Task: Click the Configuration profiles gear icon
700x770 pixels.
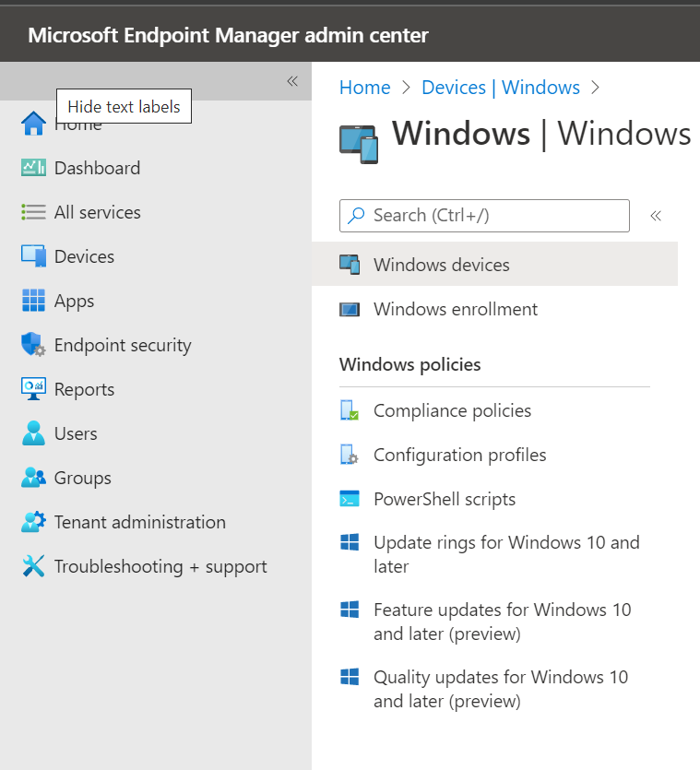Action: [350, 455]
